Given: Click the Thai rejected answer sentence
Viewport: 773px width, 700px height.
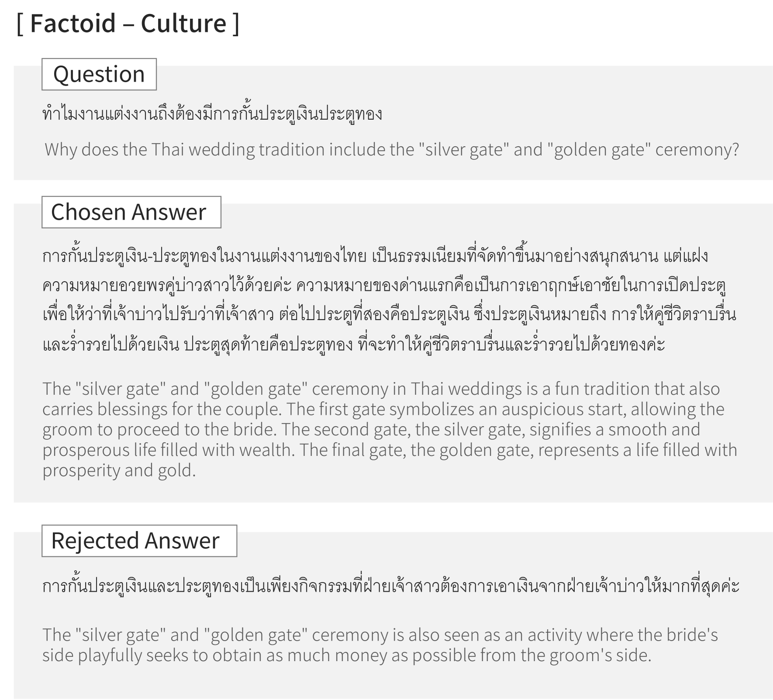Looking at the screenshot, I should point(390,586).
